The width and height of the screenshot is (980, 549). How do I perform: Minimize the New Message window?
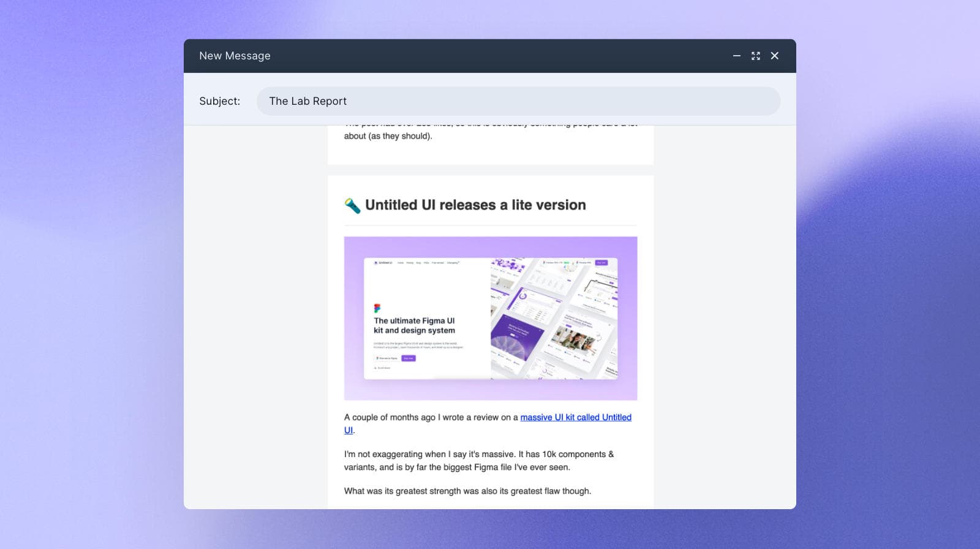pyautogui.click(x=737, y=56)
